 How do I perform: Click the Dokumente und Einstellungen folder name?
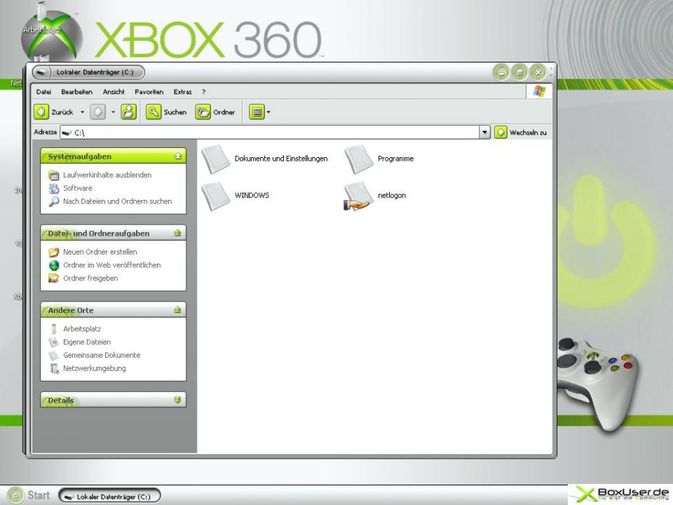click(281, 159)
